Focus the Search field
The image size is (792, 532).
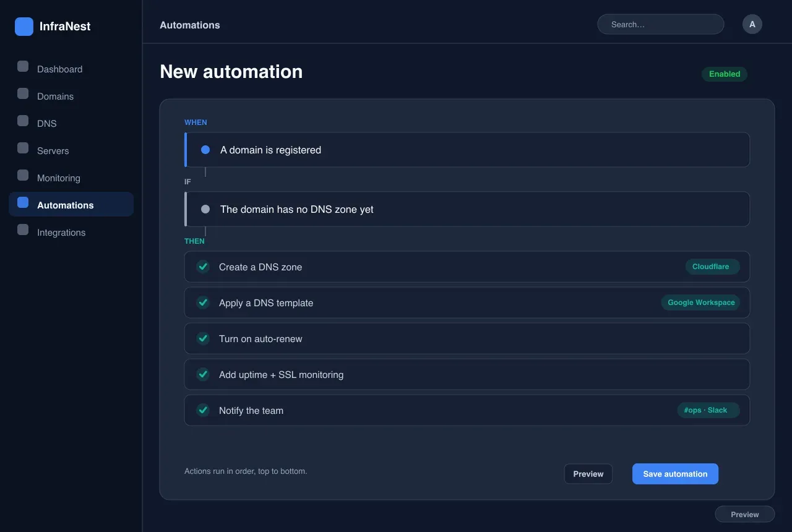660,24
